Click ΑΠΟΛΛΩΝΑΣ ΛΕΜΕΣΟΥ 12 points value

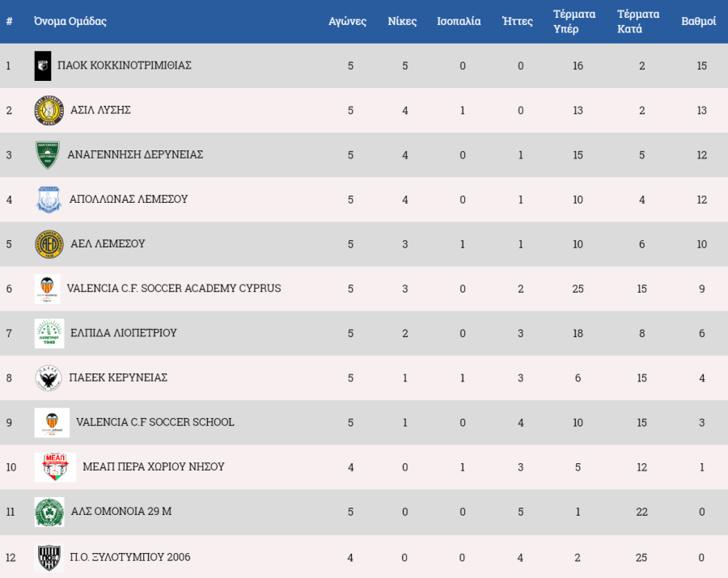coord(701,200)
